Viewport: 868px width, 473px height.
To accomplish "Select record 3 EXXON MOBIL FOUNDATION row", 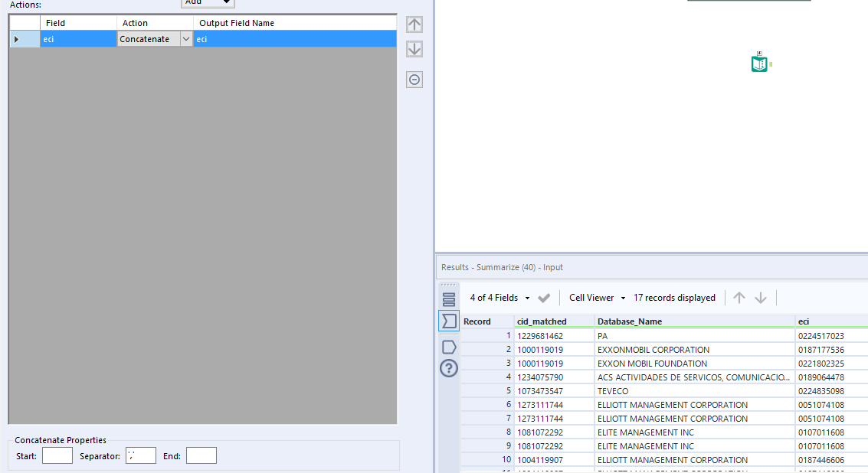I will pyautogui.click(x=651, y=364).
